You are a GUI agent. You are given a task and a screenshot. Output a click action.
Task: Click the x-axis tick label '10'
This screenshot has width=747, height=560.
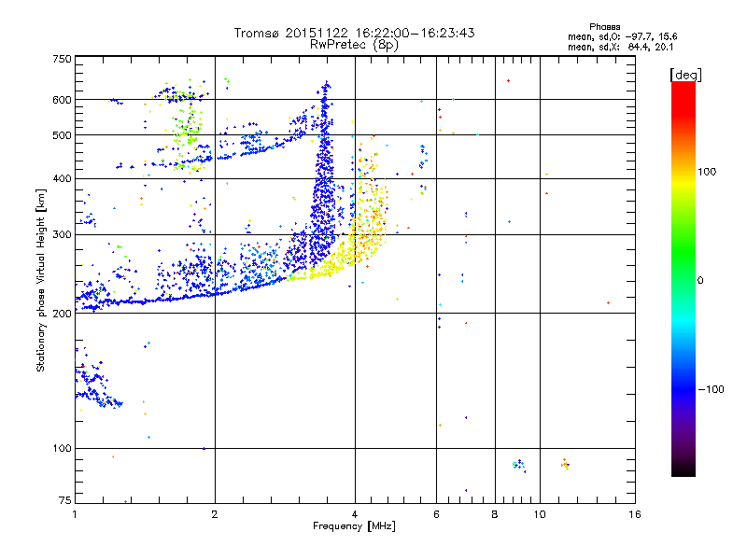(540, 514)
